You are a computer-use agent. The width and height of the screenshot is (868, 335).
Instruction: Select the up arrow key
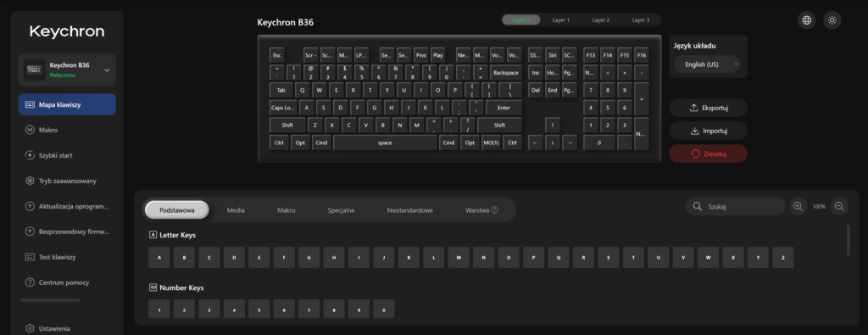(x=552, y=126)
